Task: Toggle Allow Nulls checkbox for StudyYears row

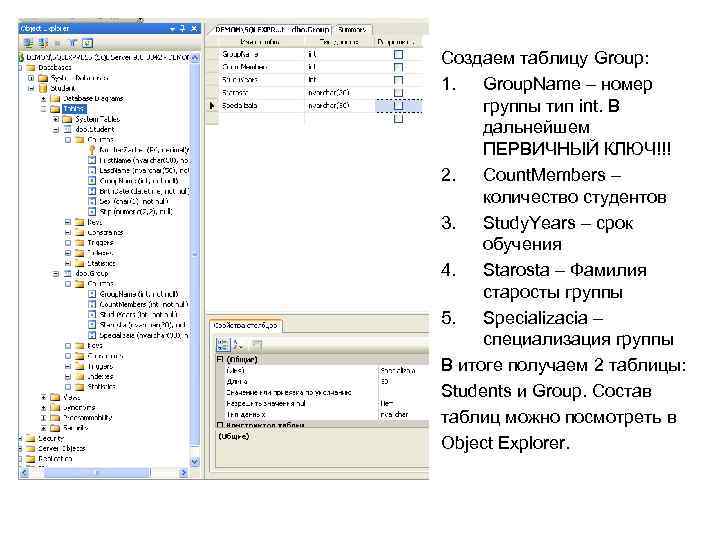Action: 399,80
